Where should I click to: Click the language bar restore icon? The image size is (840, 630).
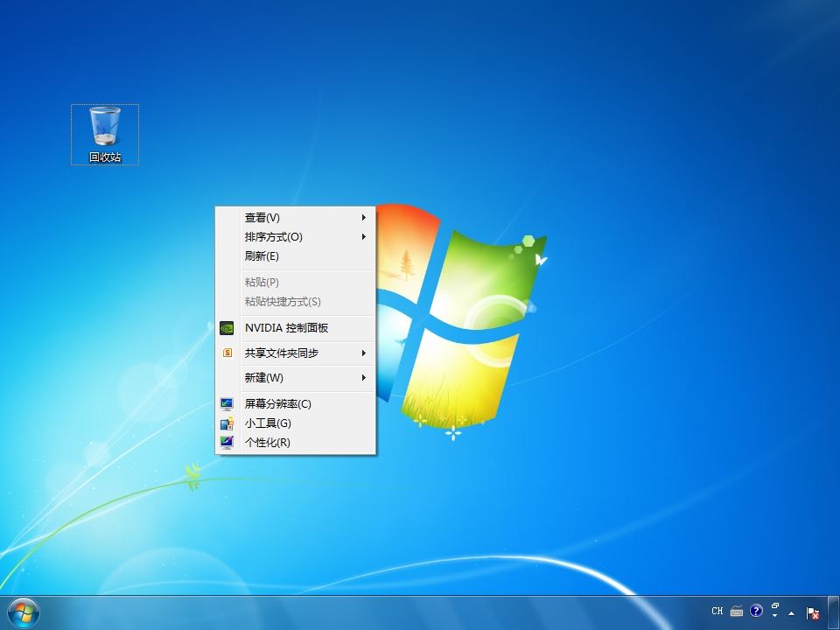[x=774, y=605]
